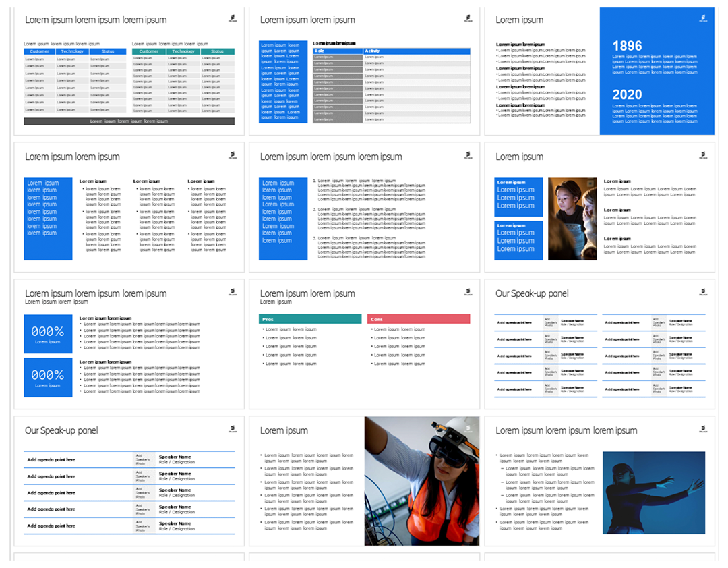Image resolution: width=728 pixels, height=568 pixels.
Task: Click the dark footer bar under the tables
Action: [x=129, y=121]
